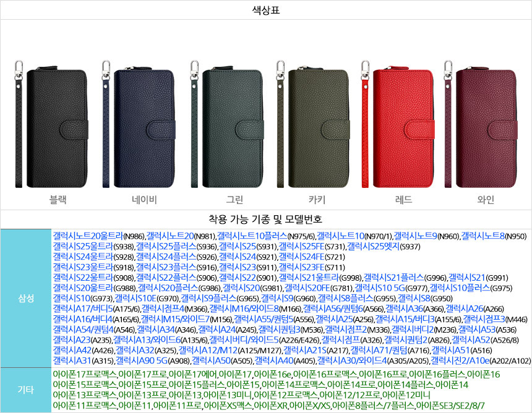
Task: Click the 색상표 heading
Action: click(x=266, y=10)
